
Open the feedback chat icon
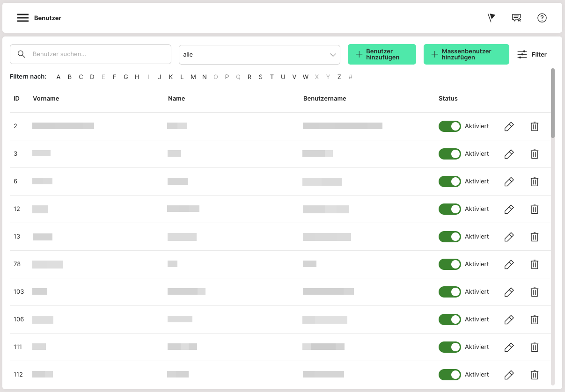click(x=516, y=18)
